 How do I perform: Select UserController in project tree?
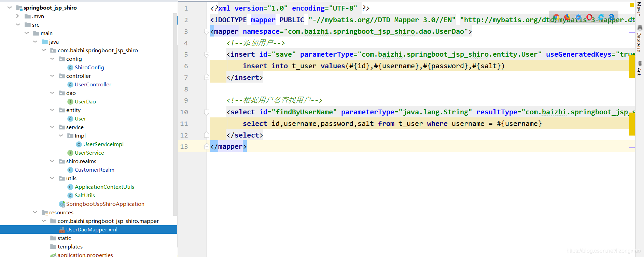93,85
